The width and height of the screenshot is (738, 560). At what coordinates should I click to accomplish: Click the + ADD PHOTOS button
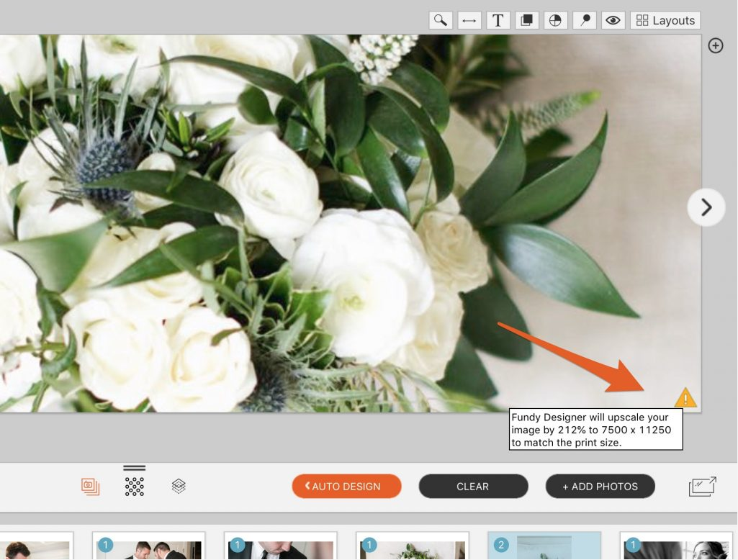click(600, 486)
